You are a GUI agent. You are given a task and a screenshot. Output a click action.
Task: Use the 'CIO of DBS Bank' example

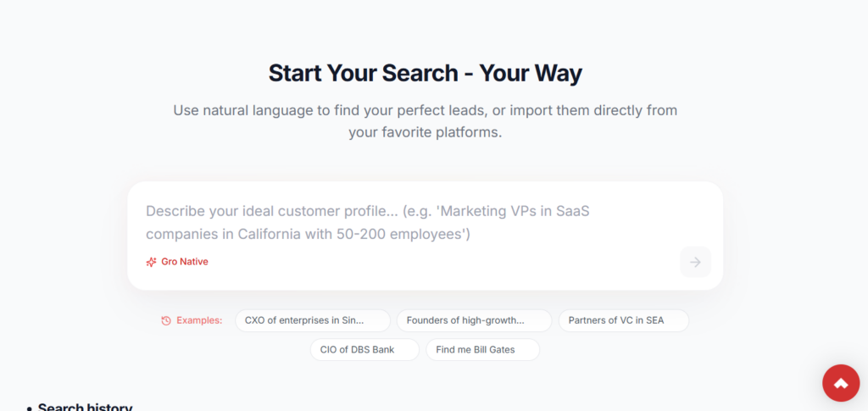point(364,349)
